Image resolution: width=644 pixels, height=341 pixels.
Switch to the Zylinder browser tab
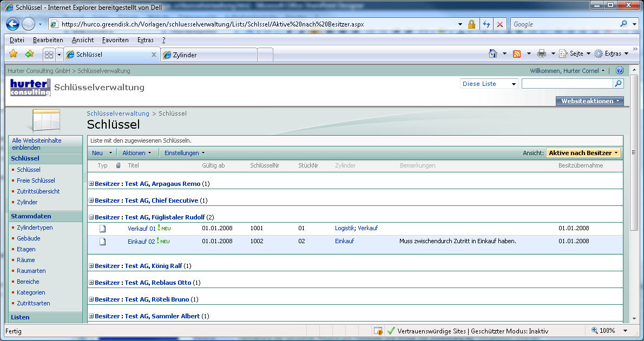(x=209, y=55)
